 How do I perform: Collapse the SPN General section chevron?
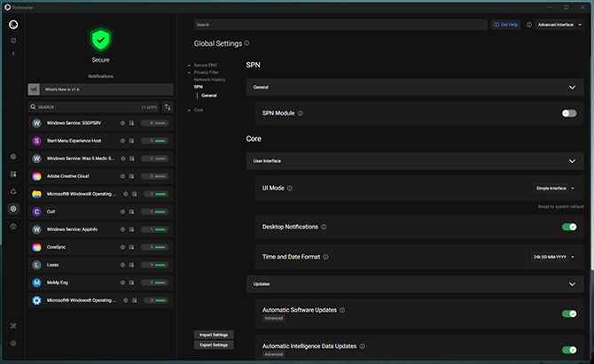[572, 88]
